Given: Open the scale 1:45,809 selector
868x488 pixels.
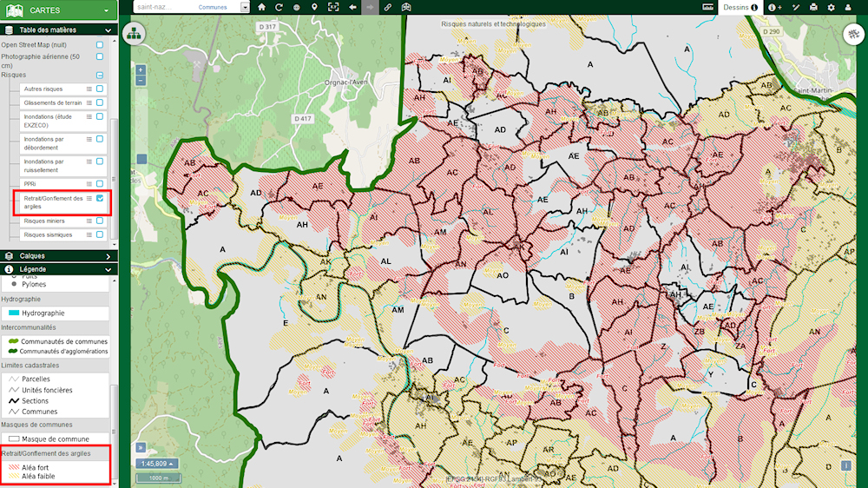Looking at the screenshot, I should tap(156, 464).
